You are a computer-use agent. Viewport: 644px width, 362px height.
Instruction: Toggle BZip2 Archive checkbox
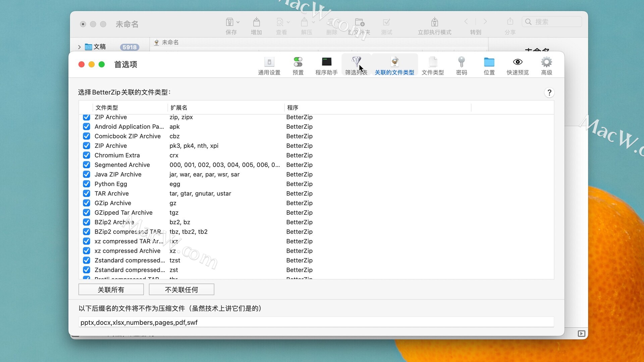pyautogui.click(x=87, y=222)
